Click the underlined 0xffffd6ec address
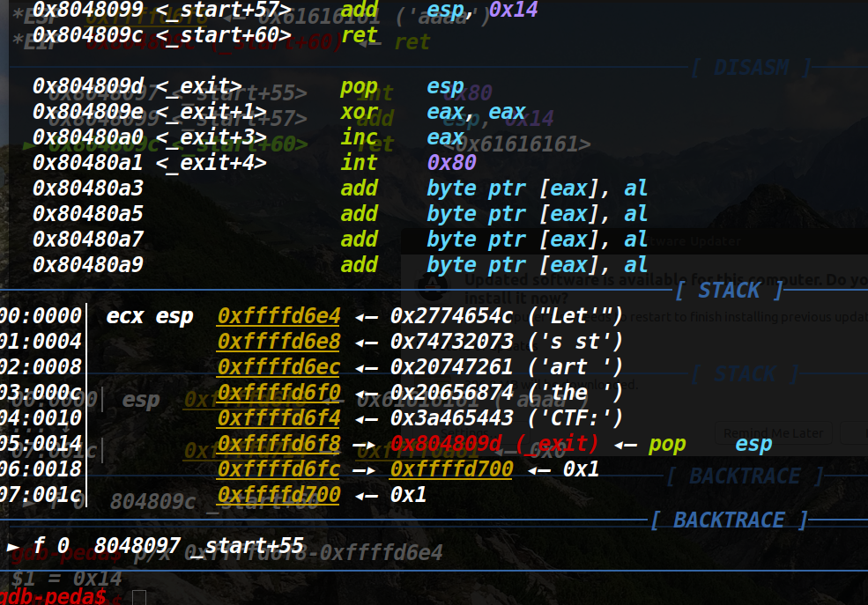868x605 pixels. coord(278,366)
